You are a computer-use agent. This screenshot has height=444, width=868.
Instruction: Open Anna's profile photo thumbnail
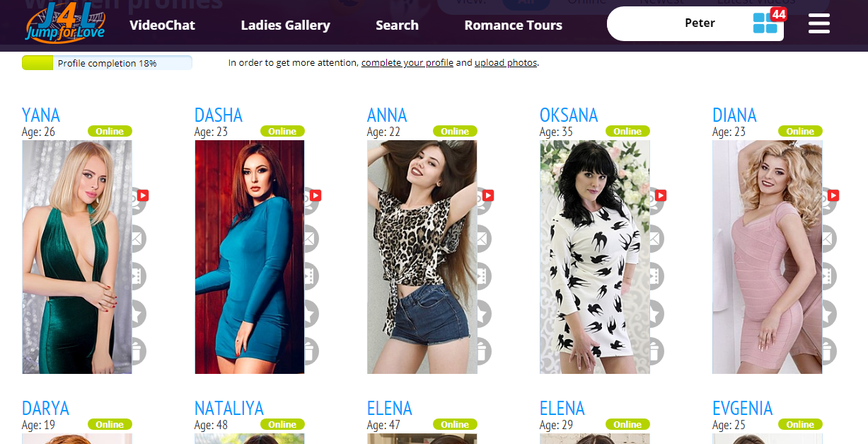pyautogui.click(x=422, y=257)
